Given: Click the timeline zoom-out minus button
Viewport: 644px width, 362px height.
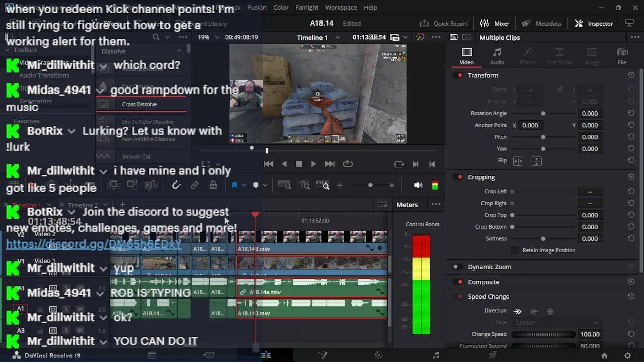Looking at the screenshot, I should (x=339, y=186).
